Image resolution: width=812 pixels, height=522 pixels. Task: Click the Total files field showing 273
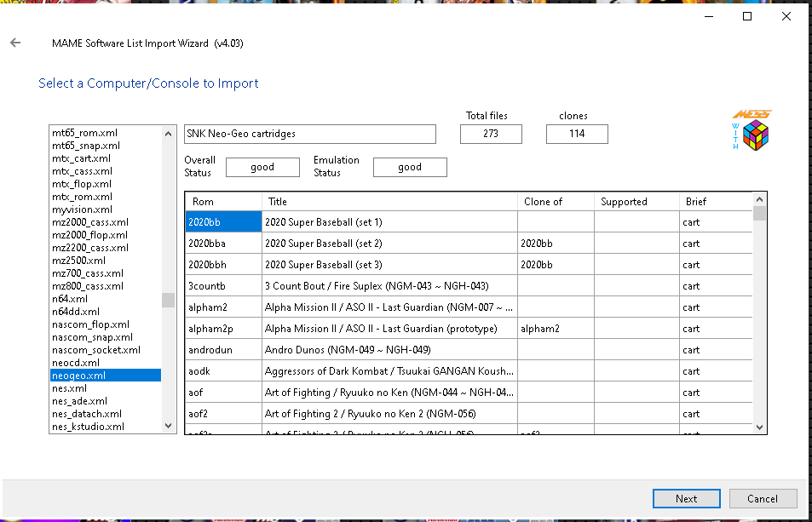pyautogui.click(x=491, y=134)
